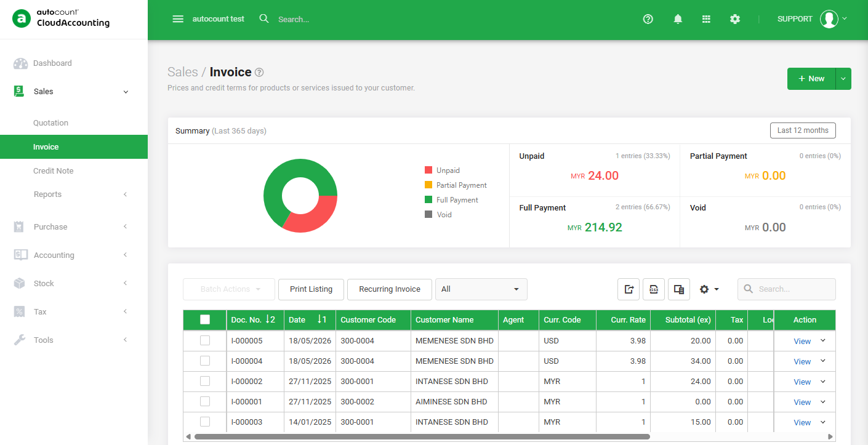Click the export share icon above table

(x=629, y=289)
